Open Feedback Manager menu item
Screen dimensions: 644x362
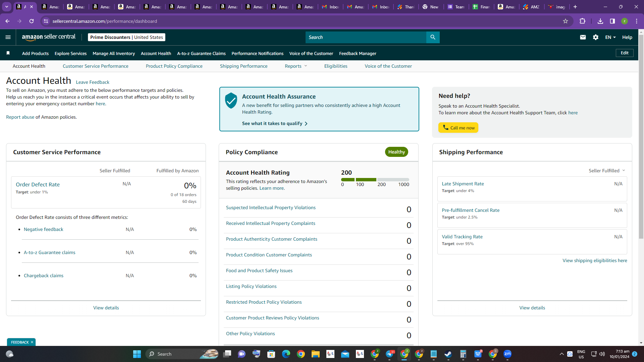[x=358, y=53]
